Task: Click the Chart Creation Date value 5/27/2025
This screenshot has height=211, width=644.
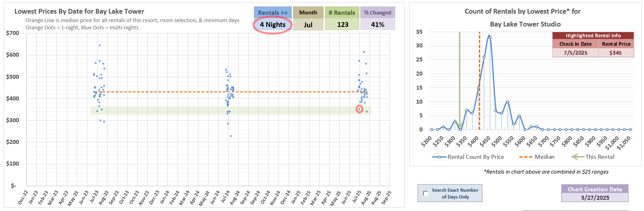Action: point(595,198)
